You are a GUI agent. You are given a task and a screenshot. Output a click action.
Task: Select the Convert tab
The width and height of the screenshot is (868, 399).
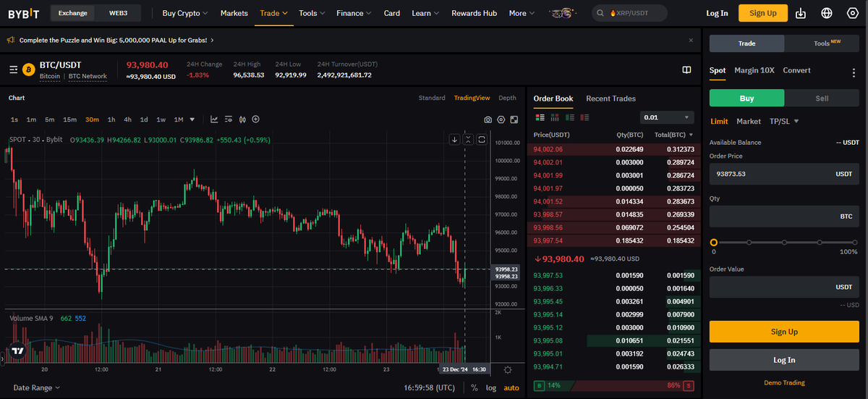point(797,70)
